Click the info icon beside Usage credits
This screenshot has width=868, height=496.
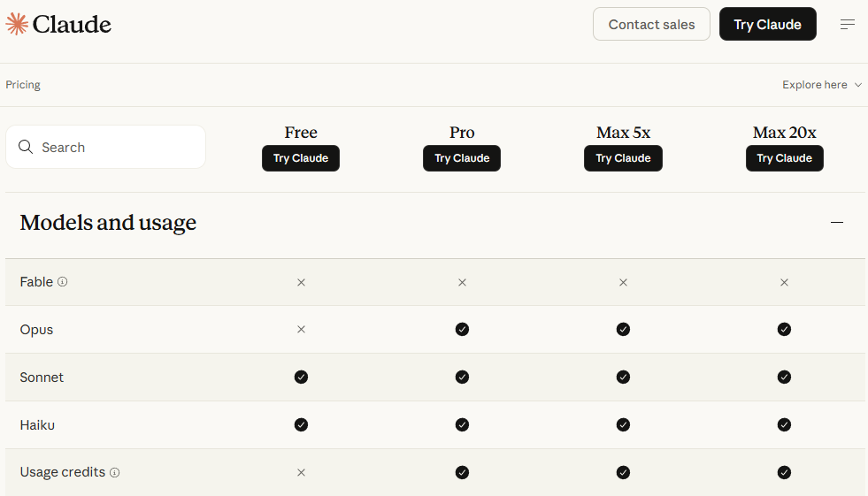[115, 472]
